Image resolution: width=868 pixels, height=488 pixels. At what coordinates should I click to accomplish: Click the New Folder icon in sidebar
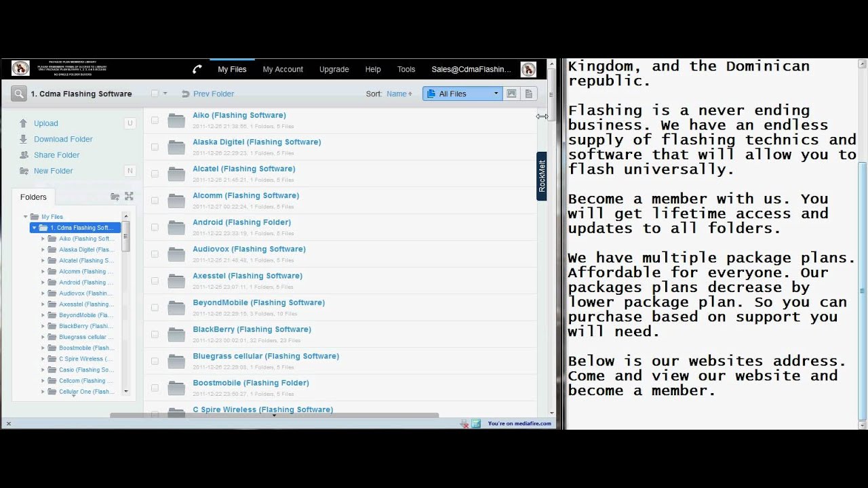tap(24, 171)
